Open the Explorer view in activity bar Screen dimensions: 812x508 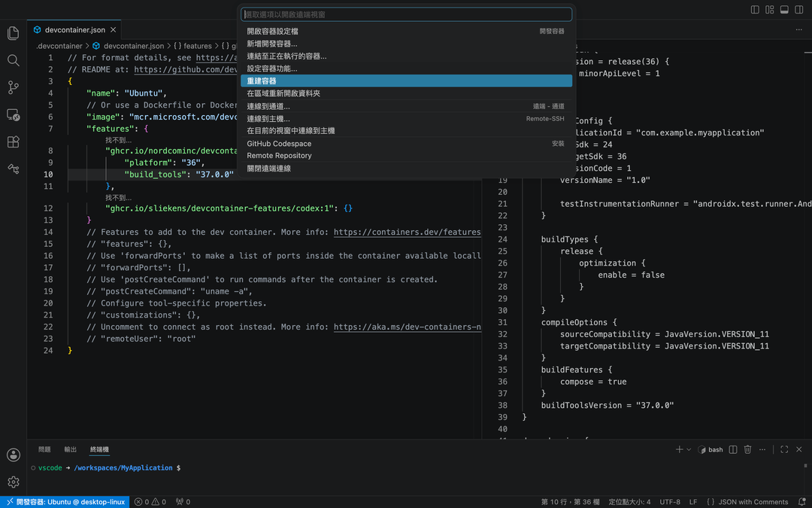tap(14, 33)
